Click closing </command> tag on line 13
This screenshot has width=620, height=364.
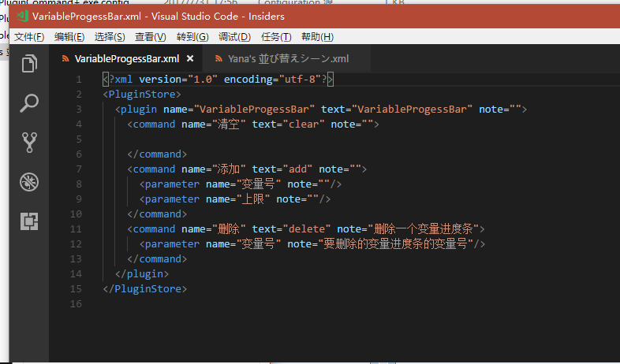click(157, 259)
